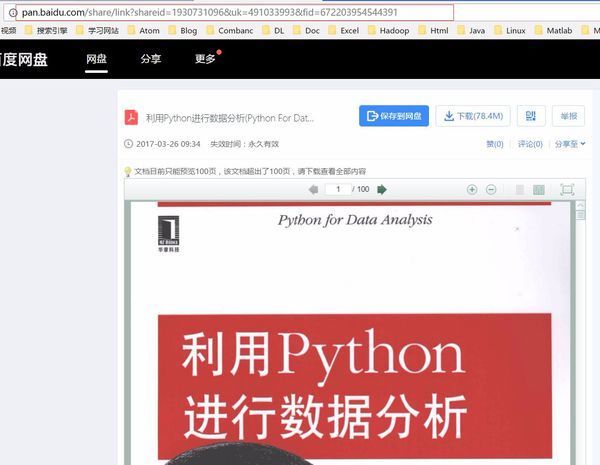Image resolution: width=600 pixels, height=465 pixels.
Task: Open the Blog bookmarks folder
Action: point(183,31)
